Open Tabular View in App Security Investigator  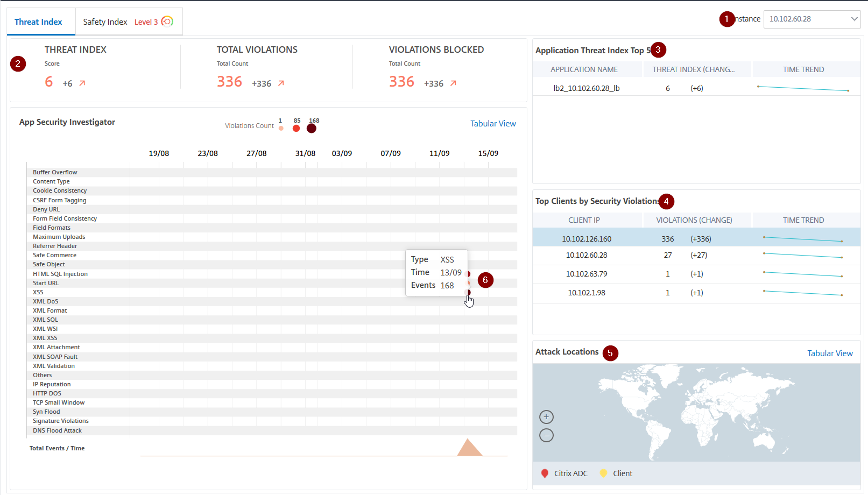point(493,124)
